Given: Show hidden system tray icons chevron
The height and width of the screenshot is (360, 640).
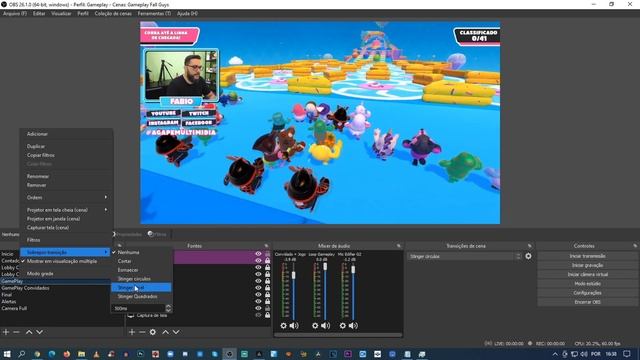Looking at the screenshot, I should 555,354.
